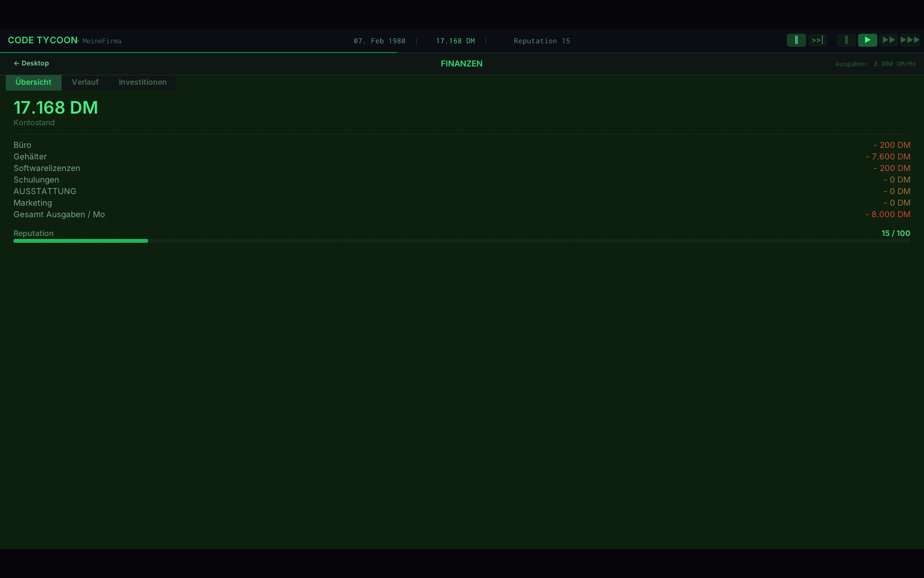Click the CODE TYCOON logo
The height and width of the screenshot is (578, 924).
point(42,40)
